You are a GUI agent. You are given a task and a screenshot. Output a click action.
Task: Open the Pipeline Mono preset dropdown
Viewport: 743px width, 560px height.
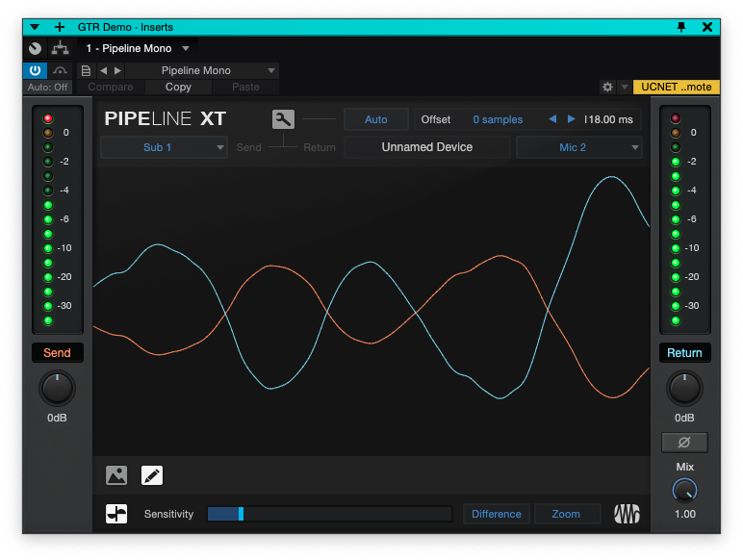[x=203, y=70]
